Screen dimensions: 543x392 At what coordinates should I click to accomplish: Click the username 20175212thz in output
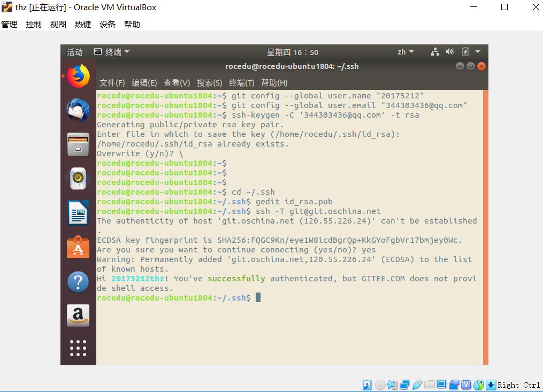click(137, 279)
